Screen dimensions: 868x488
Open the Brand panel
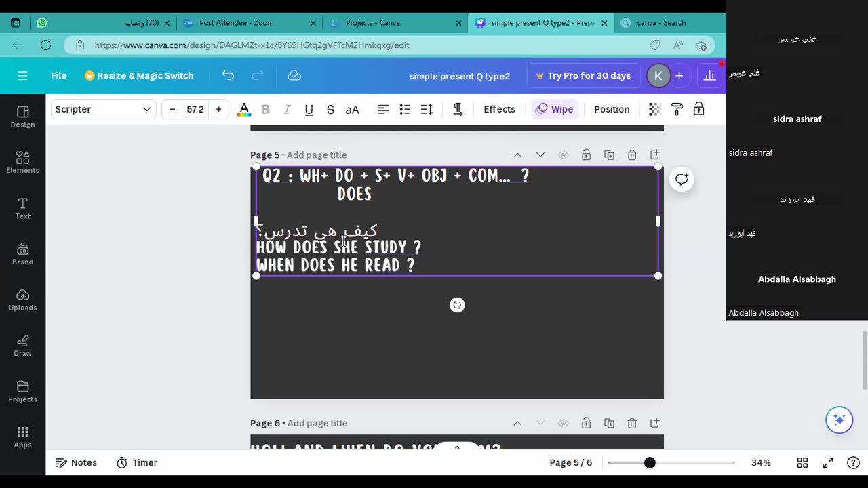pos(22,254)
